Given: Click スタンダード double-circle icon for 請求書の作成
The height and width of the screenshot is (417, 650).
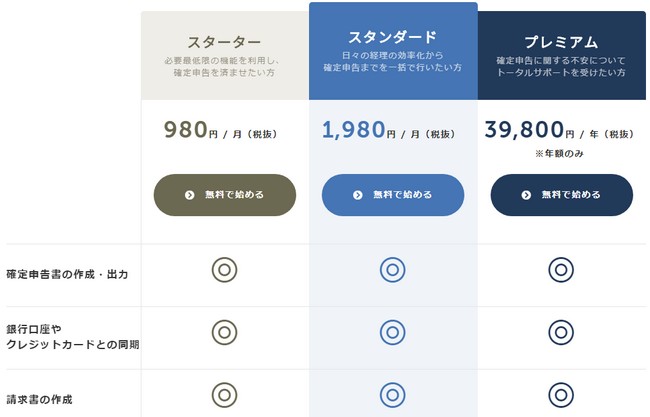Looking at the screenshot, I should (393, 395).
